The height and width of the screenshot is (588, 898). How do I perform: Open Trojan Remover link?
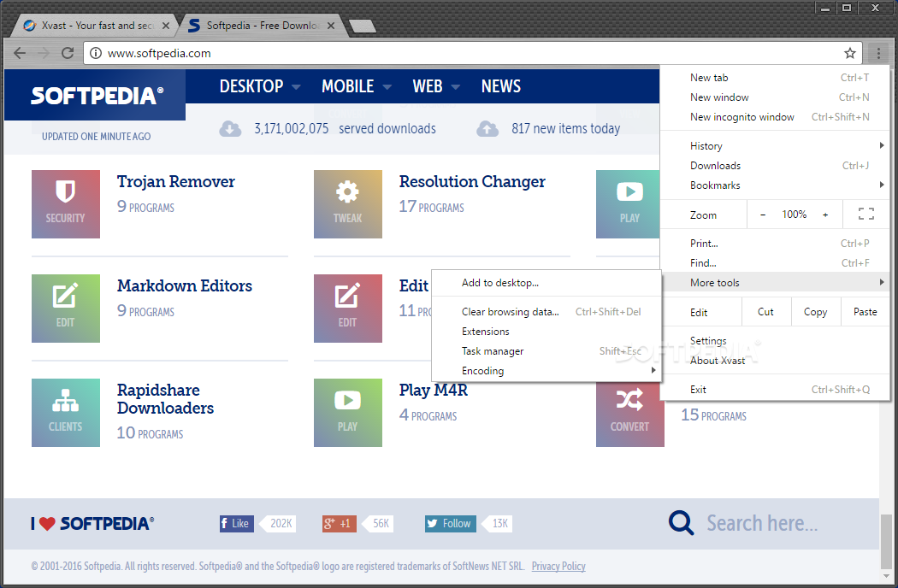(176, 181)
